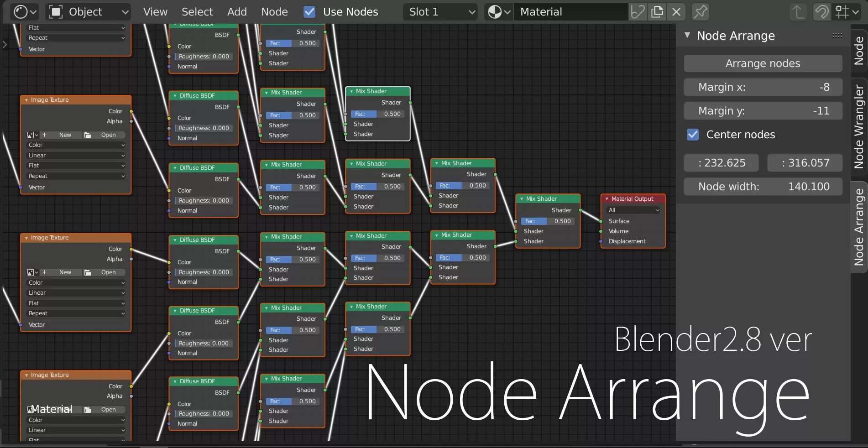868x448 pixels.
Task: Go to the parent node tree arrow icon
Action: point(797,12)
